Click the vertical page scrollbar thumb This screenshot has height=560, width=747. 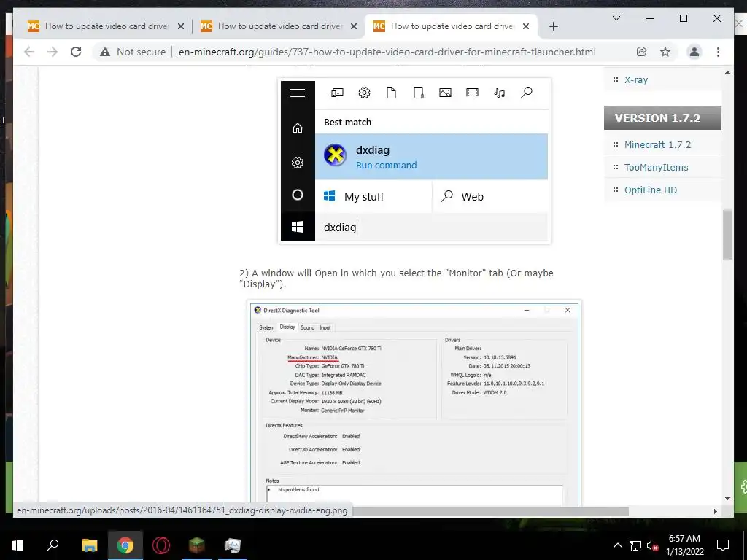727,234
